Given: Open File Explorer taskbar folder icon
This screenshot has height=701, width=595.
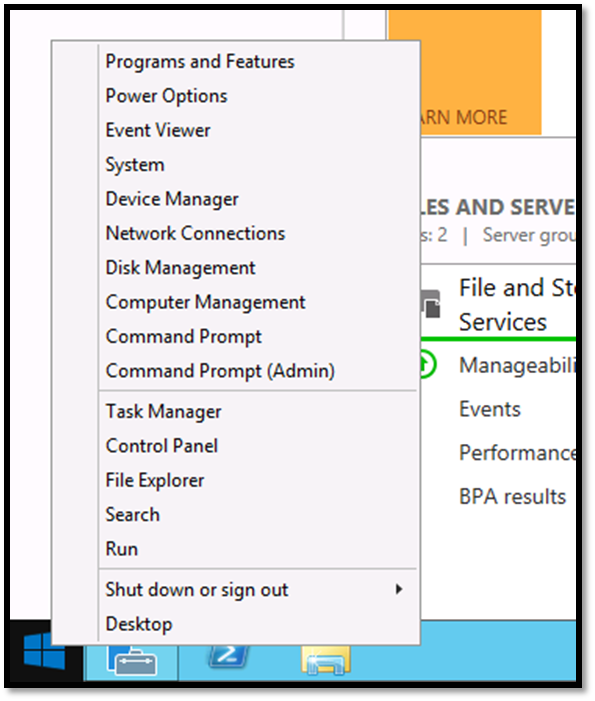Looking at the screenshot, I should click(326, 659).
